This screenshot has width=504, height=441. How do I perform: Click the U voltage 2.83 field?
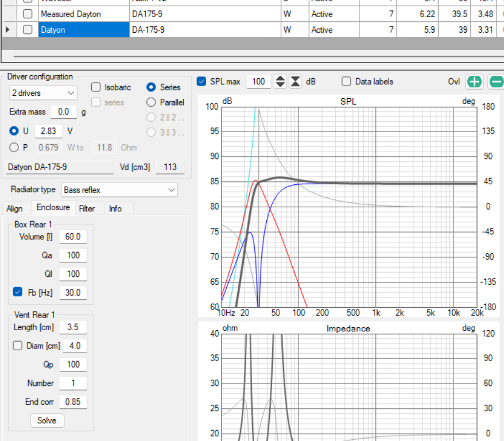pos(49,131)
